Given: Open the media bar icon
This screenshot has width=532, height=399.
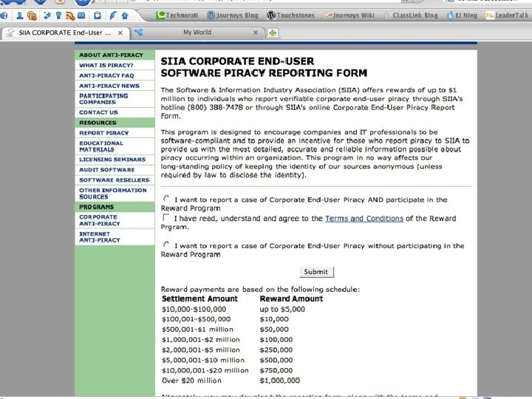Looking at the screenshot, I should pyautogui.click(x=32, y=16).
